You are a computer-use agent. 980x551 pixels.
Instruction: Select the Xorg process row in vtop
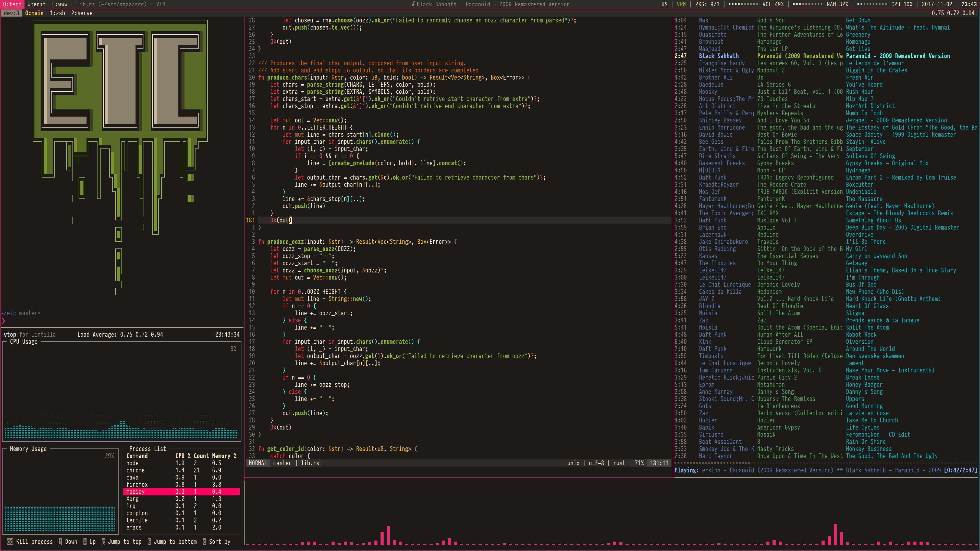pos(181,498)
